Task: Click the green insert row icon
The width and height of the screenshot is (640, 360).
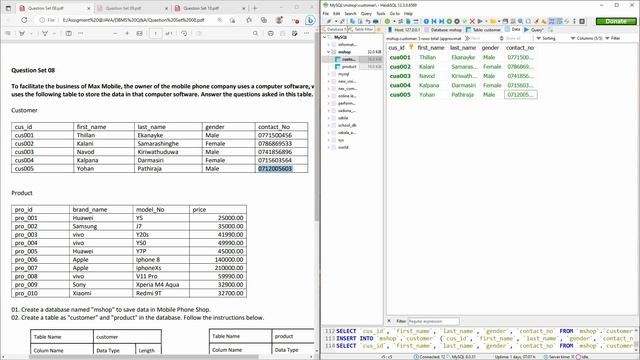Action: 449,21
